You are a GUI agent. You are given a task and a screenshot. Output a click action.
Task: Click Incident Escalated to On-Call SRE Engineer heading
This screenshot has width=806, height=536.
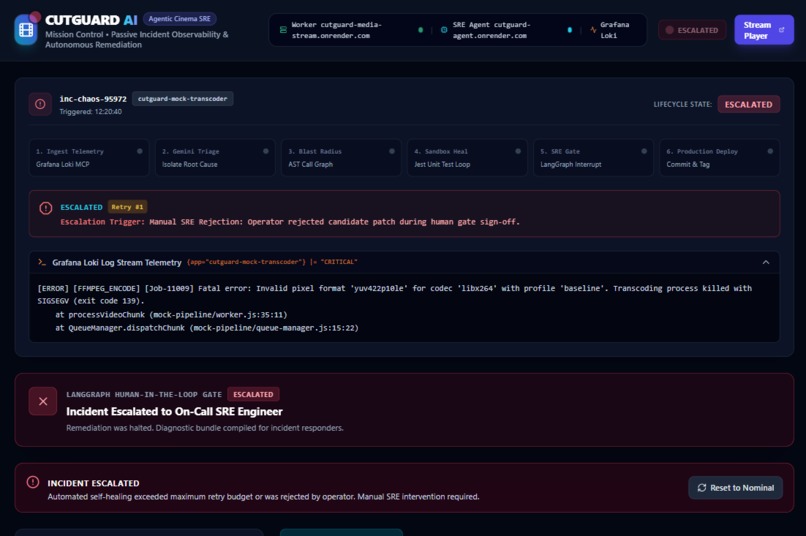[x=174, y=412]
